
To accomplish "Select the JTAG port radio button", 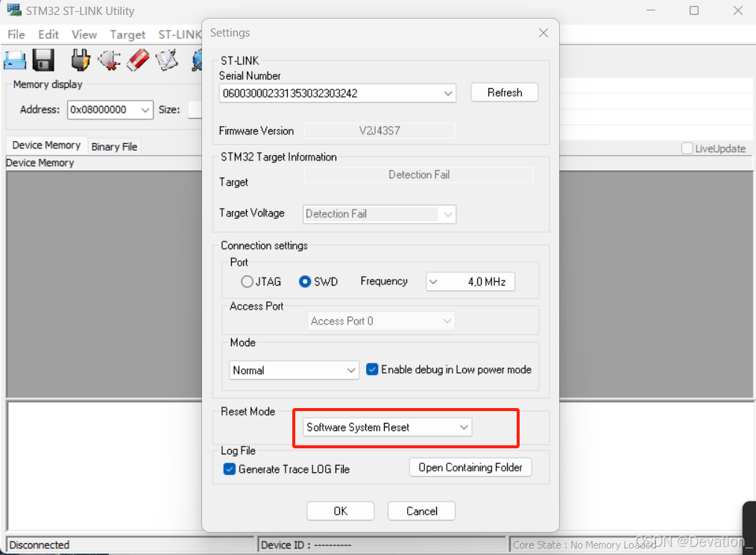I will coord(247,281).
